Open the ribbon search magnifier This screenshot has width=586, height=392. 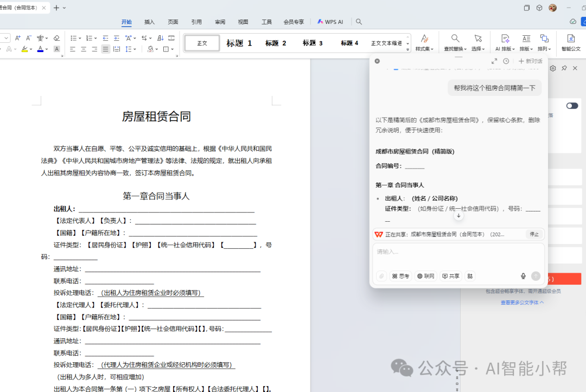[359, 22]
